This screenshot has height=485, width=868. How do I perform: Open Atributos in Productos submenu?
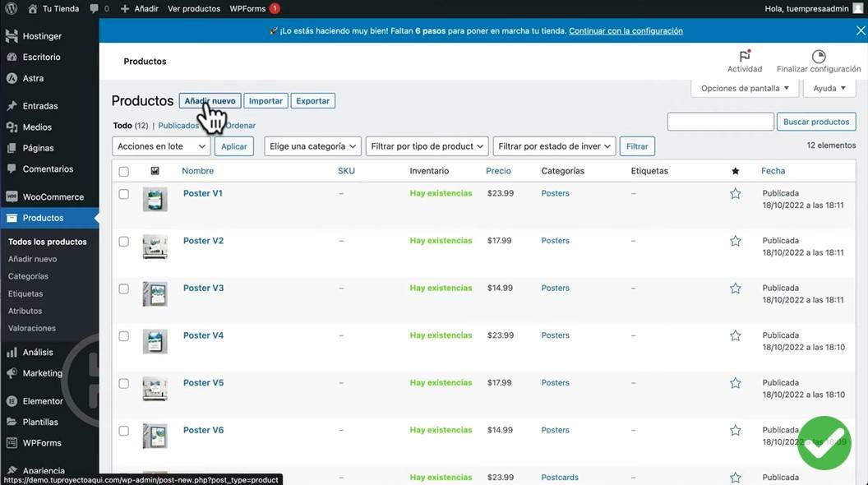tap(25, 311)
